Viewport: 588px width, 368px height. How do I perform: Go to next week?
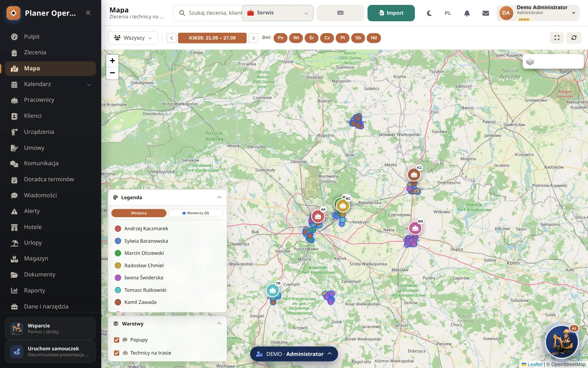(x=253, y=38)
